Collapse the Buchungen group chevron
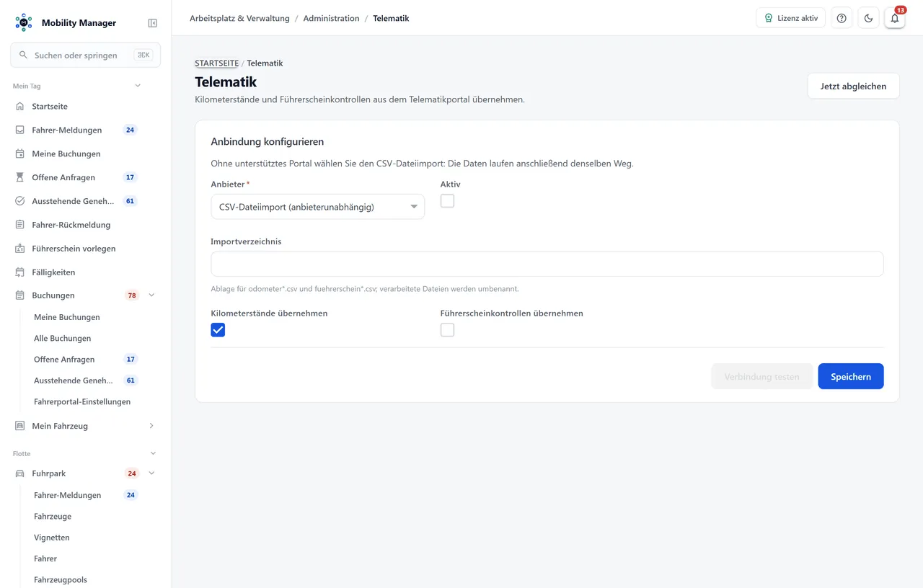Viewport: 923px width, 588px height. (x=151, y=295)
